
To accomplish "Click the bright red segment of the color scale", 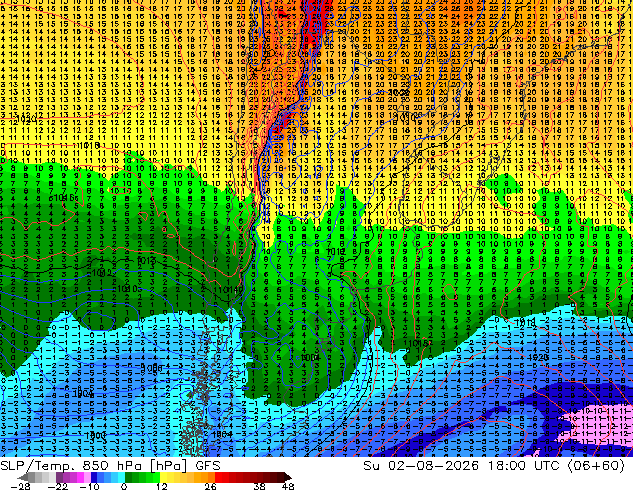I will [219, 477].
